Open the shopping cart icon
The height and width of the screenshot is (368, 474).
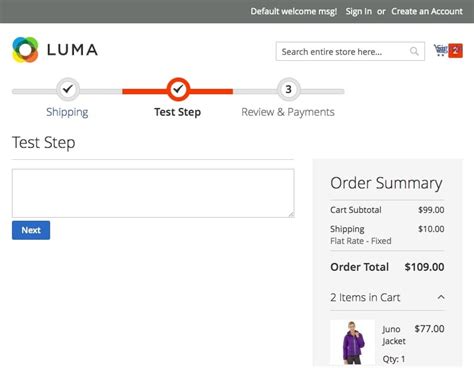440,50
